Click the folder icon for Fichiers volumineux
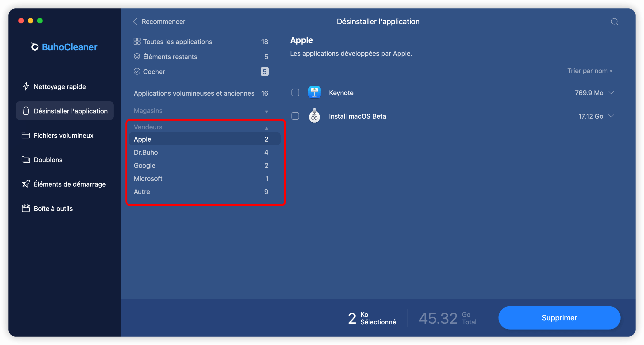The height and width of the screenshot is (345, 644). pos(26,135)
